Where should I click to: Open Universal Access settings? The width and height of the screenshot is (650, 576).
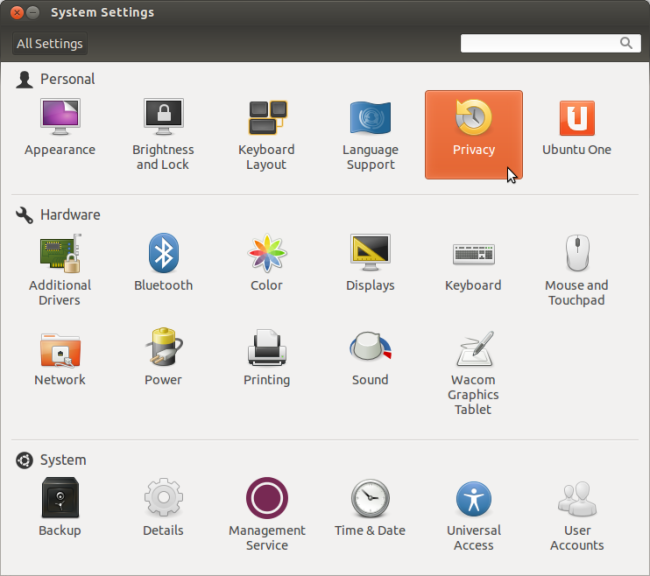[473, 515]
